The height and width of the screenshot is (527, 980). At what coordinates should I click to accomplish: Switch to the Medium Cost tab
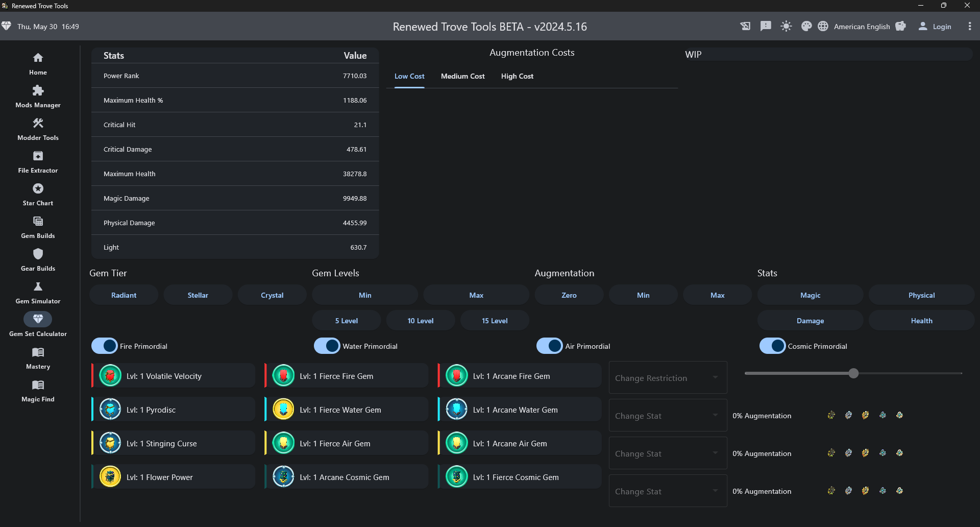click(x=462, y=77)
